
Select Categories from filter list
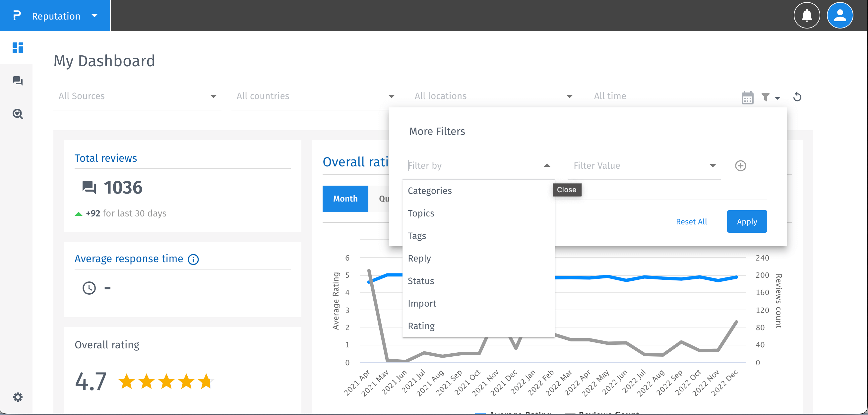pos(430,191)
